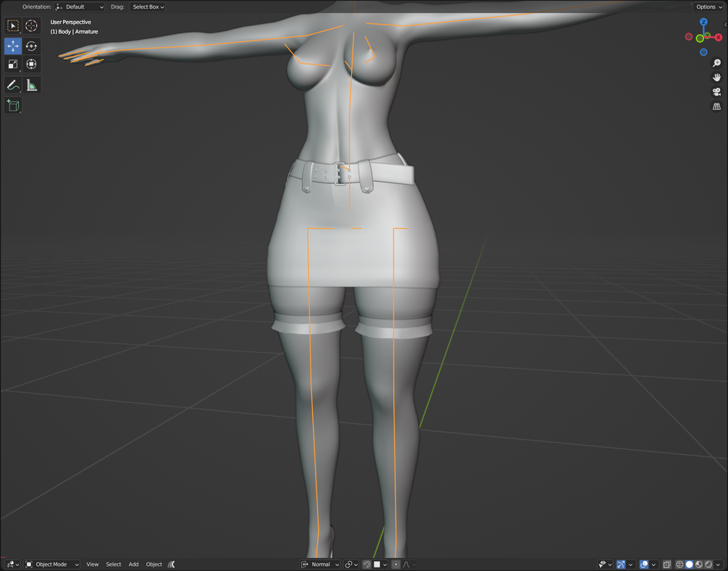Open the View menu
The height and width of the screenshot is (571, 728).
[93, 564]
